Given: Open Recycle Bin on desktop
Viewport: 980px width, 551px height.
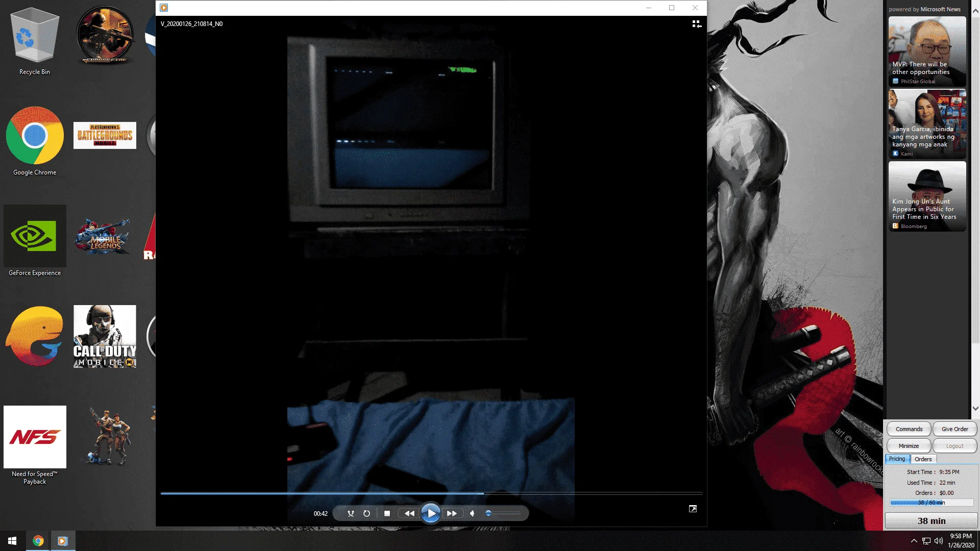Looking at the screenshot, I should (x=35, y=42).
